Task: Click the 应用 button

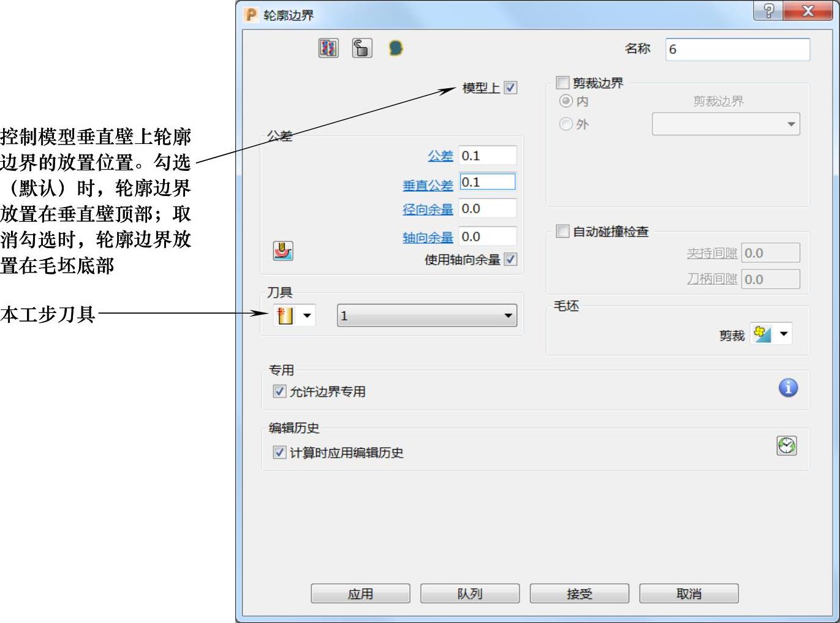Action: (360, 594)
